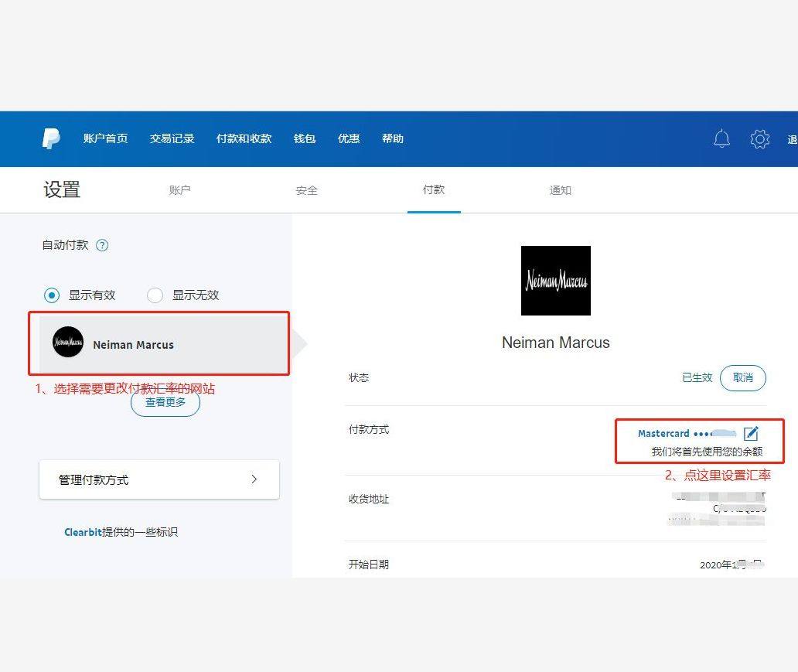Click the PayPal logo
The image size is (798, 672).
pyautogui.click(x=49, y=138)
